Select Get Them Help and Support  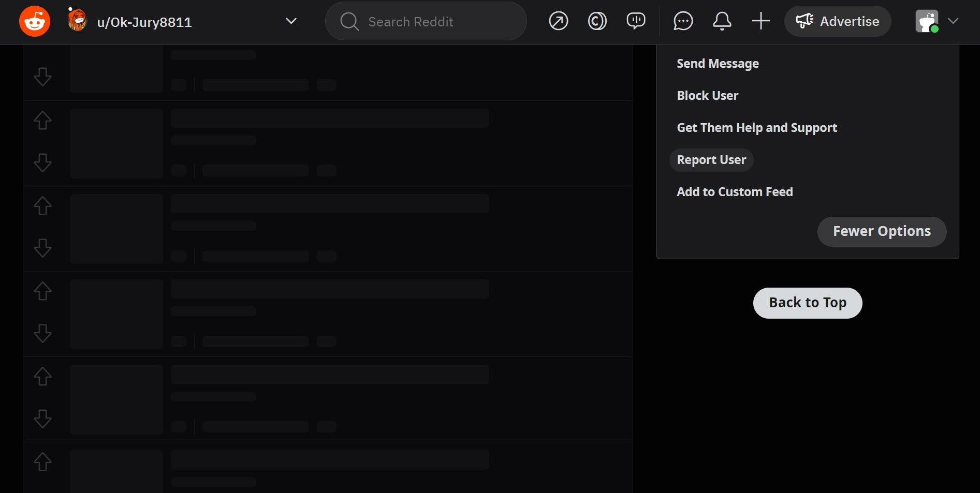point(756,128)
